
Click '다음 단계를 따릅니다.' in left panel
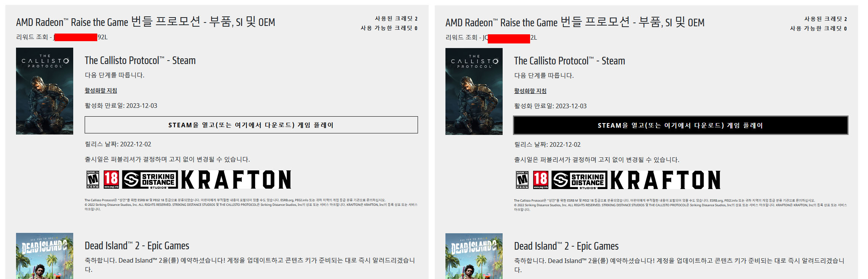click(114, 75)
